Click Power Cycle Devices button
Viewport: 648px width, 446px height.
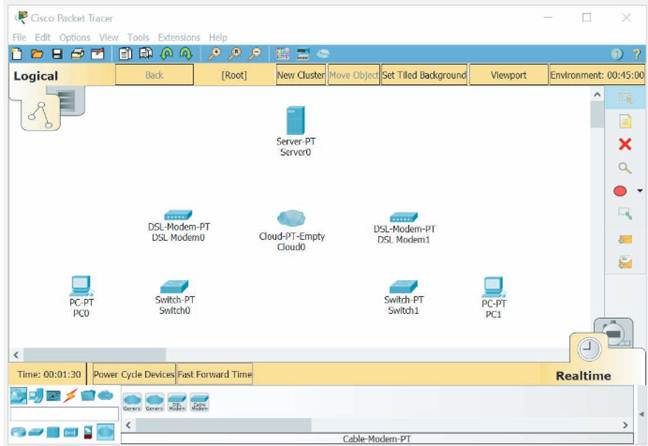134,374
